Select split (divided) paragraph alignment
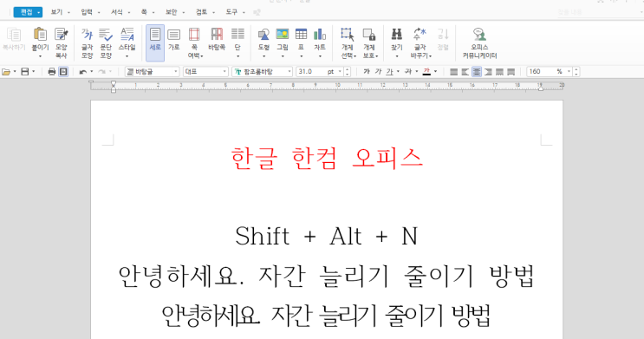Viewport: 644px width, 339px height. coord(511,71)
